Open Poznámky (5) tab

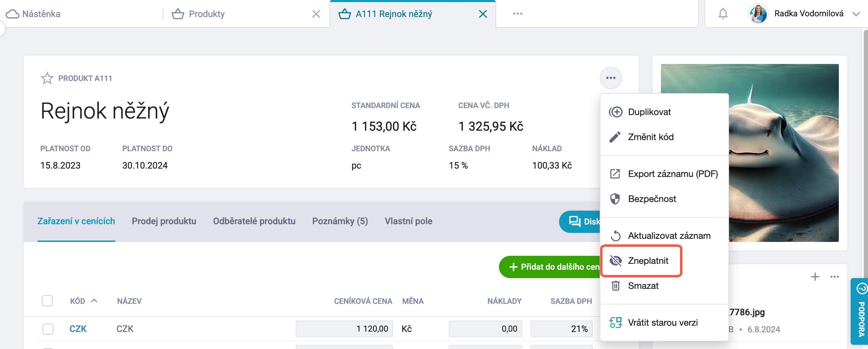tap(340, 221)
